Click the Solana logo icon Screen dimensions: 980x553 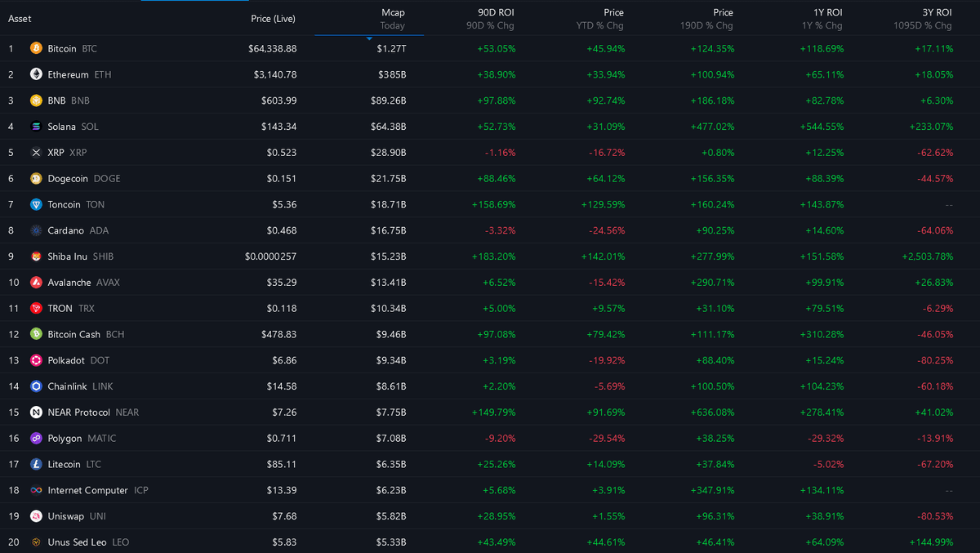(x=36, y=127)
